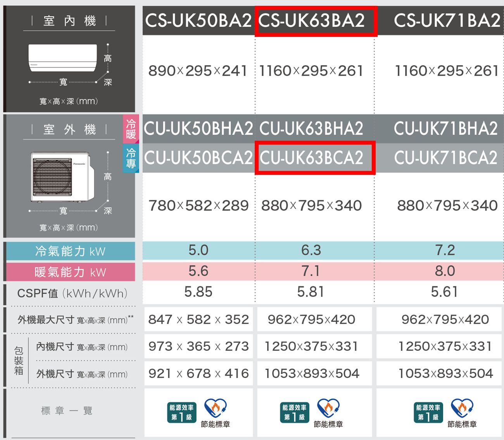
Task: Click the CU-UK63BHA2 outdoor model name
Action: (311, 129)
